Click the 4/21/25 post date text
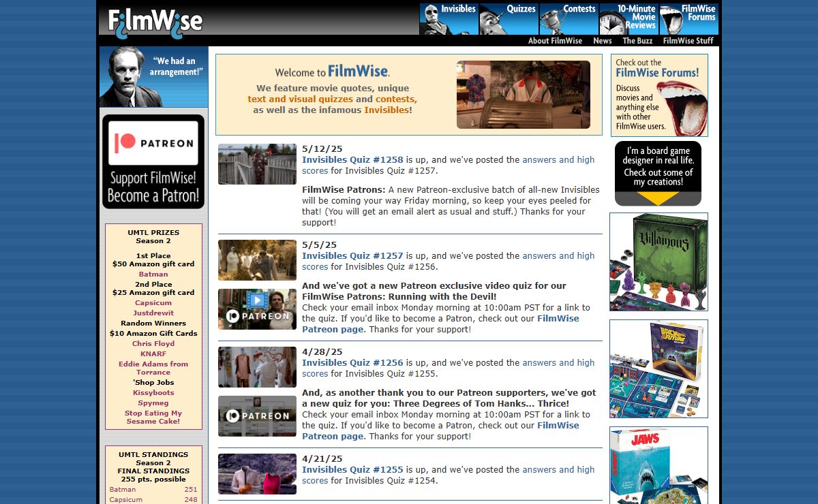The image size is (818, 504). 322,458
